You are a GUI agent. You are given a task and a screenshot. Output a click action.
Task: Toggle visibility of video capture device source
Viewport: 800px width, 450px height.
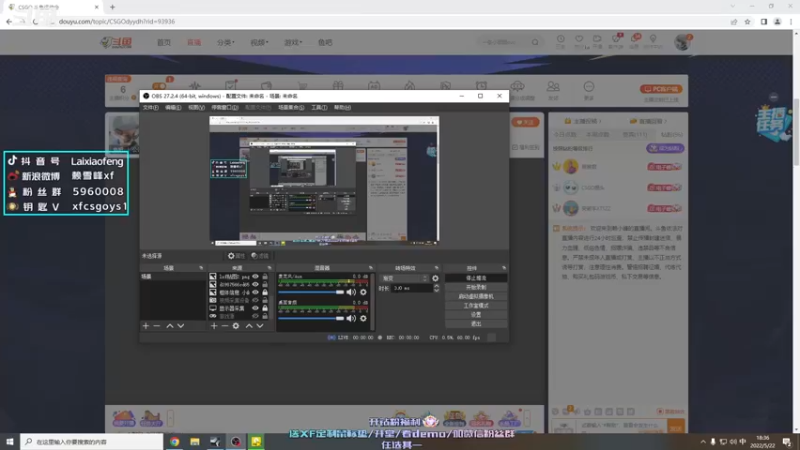tap(255, 301)
